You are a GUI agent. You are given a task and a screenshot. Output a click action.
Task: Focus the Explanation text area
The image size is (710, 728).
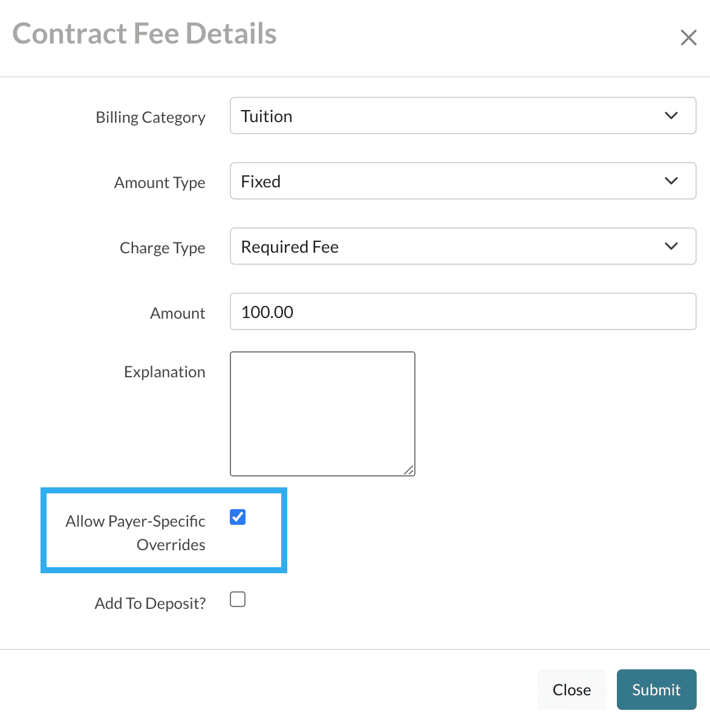click(322, 414)
